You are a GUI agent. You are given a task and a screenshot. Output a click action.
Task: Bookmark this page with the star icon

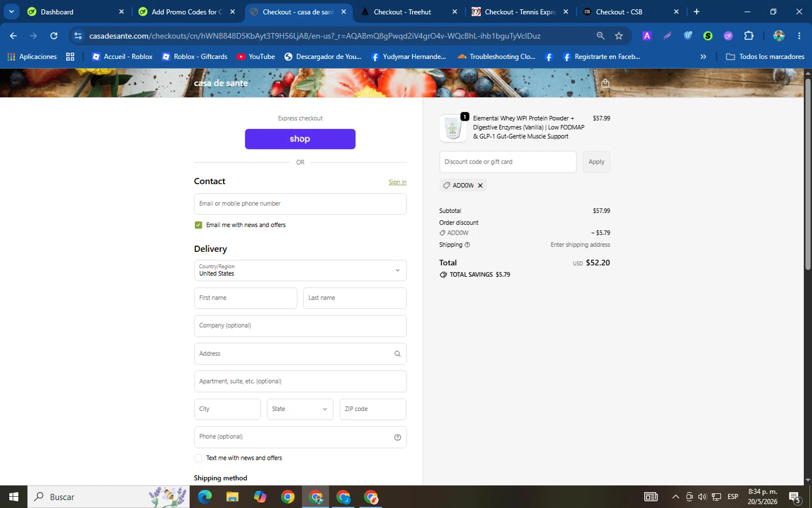[x=619, y=36]
